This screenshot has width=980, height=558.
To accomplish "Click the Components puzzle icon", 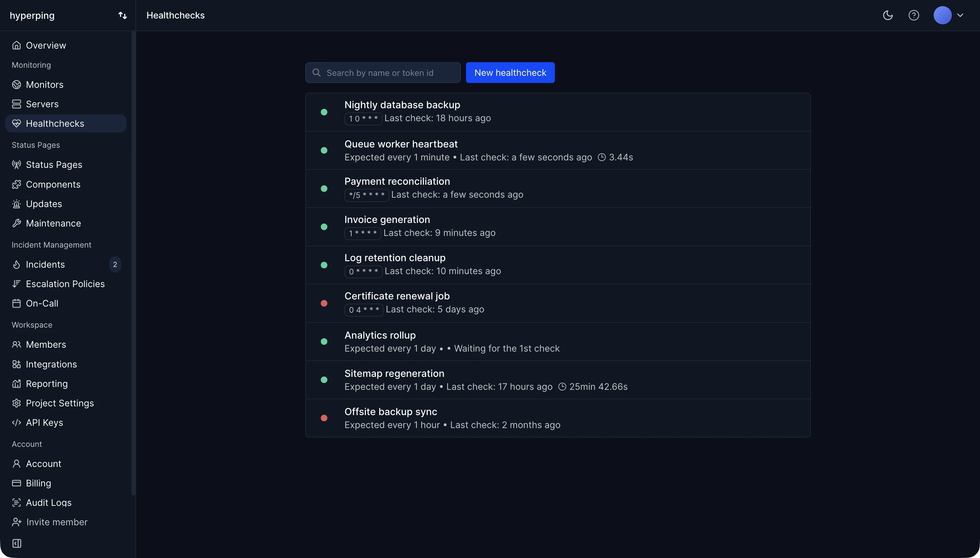I will 17,184.
